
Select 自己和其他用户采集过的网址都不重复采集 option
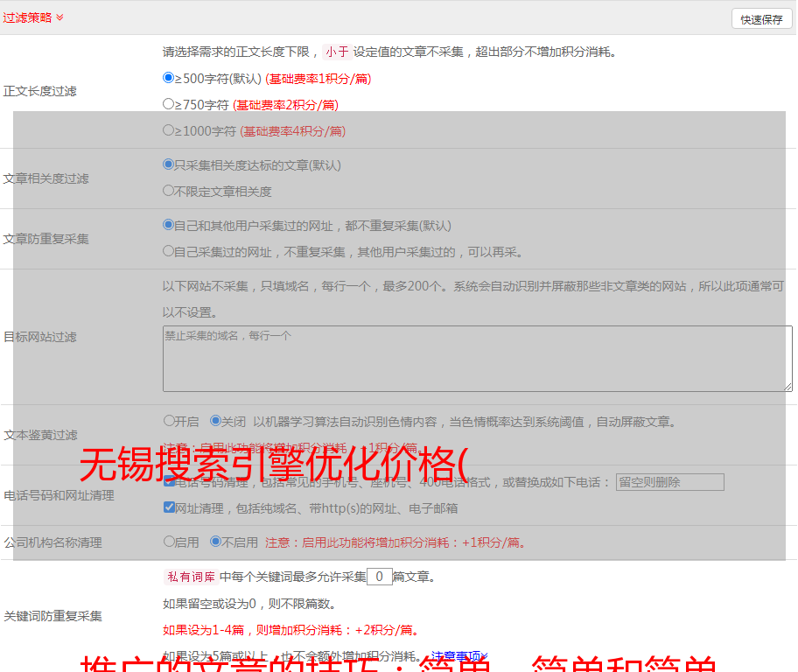click(168, 225)
